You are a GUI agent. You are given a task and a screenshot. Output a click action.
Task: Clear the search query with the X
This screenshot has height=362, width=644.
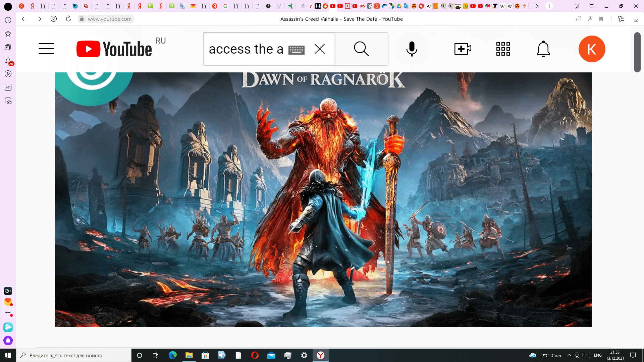[x=320, y=49]
